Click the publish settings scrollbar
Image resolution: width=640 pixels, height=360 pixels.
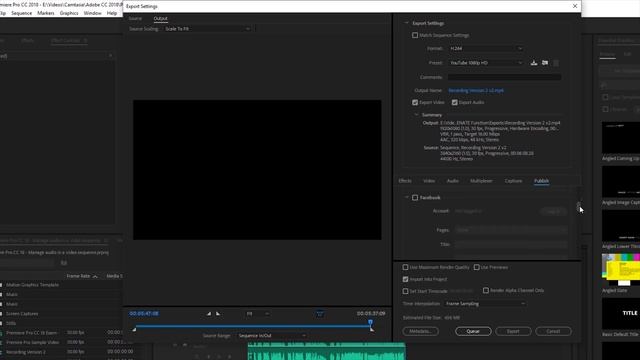coord(578,204)
